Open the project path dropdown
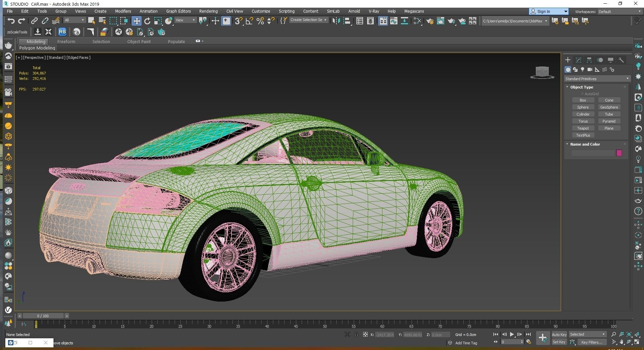Viewport: 644px width, 350px height. point(515,21)
